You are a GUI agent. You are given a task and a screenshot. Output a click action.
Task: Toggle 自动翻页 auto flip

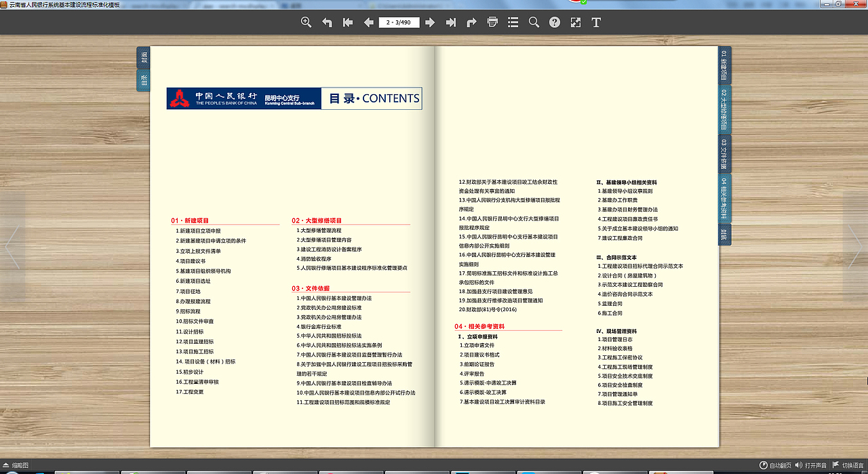pos(775,465)
